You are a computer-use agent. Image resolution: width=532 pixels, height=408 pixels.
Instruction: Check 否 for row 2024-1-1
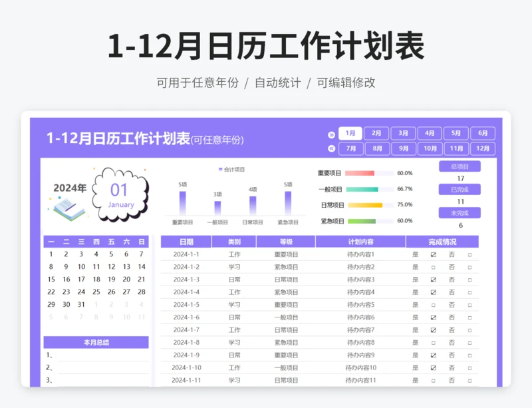(470, 255)
